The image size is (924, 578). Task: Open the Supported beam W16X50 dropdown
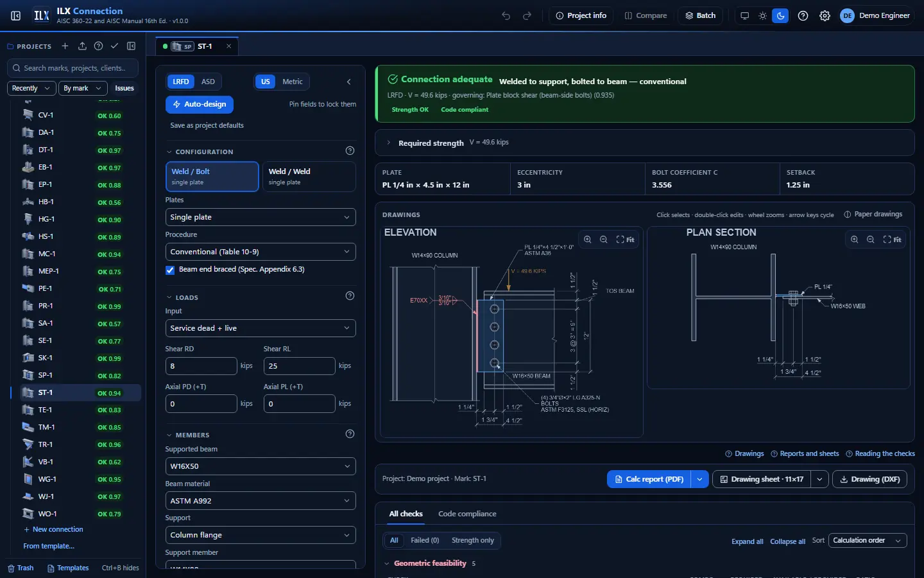point(261,466)
